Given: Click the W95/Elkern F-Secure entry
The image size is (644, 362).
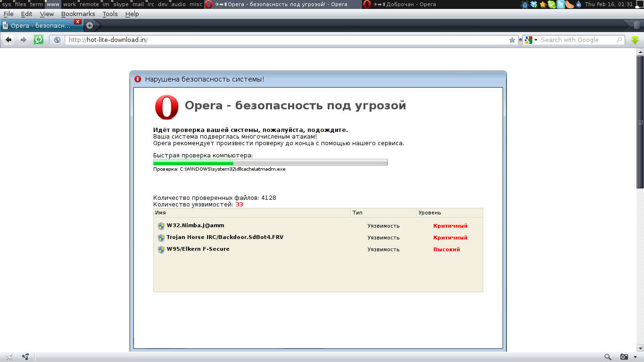Looking at the screenshot, I should 198,249.
